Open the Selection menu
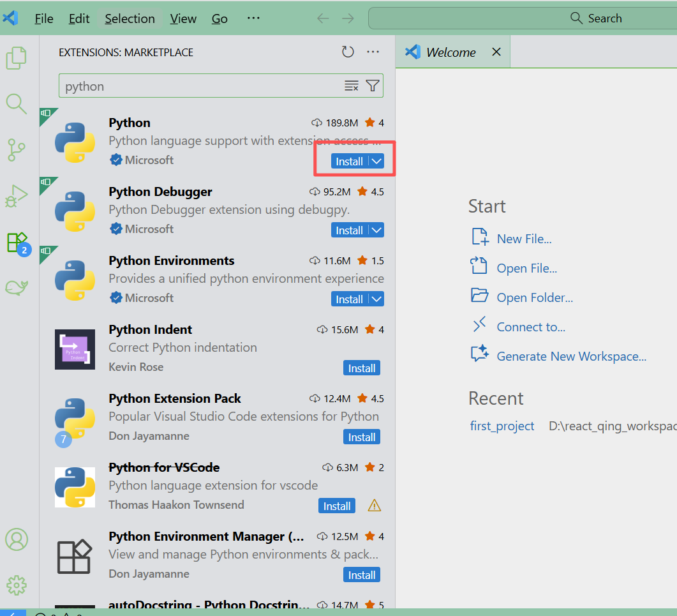 [130, 19]
